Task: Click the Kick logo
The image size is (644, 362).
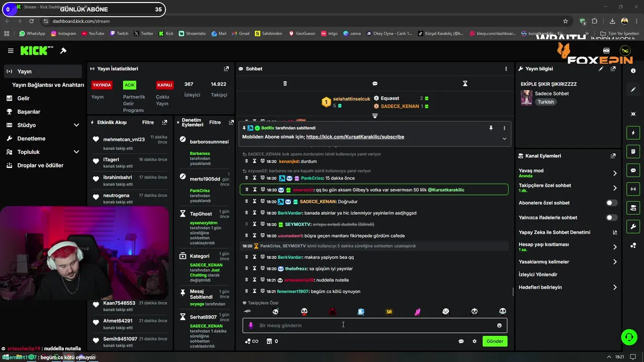Action: (x=36, y=50)
